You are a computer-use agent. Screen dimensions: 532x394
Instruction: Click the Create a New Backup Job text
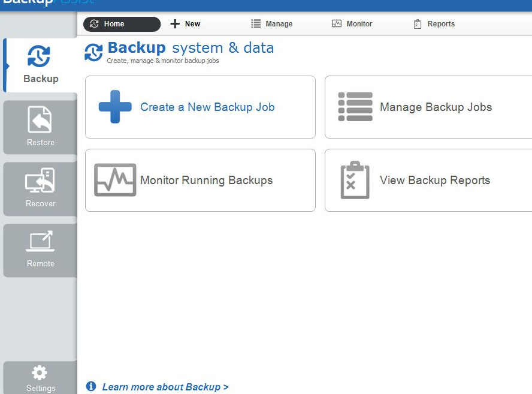207,107
